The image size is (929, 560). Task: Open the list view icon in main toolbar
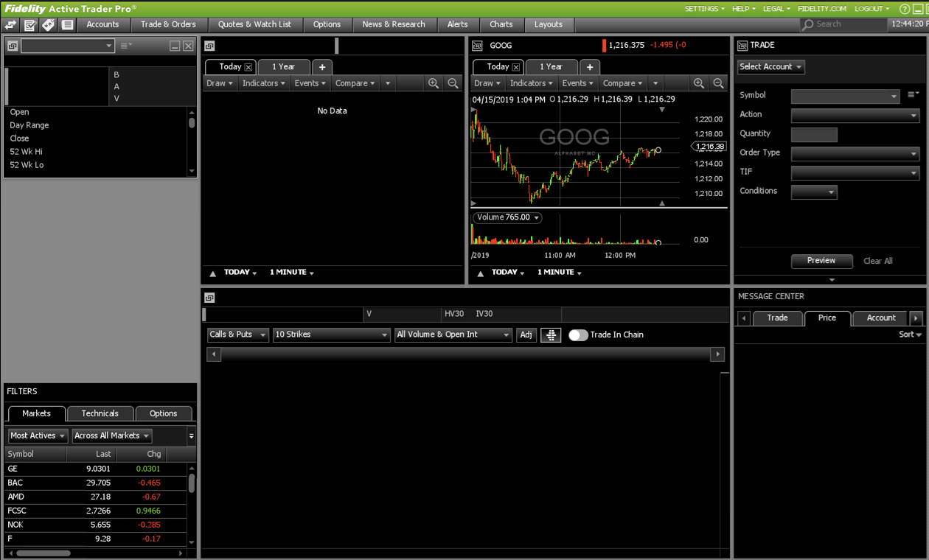(x=67, y=24)
